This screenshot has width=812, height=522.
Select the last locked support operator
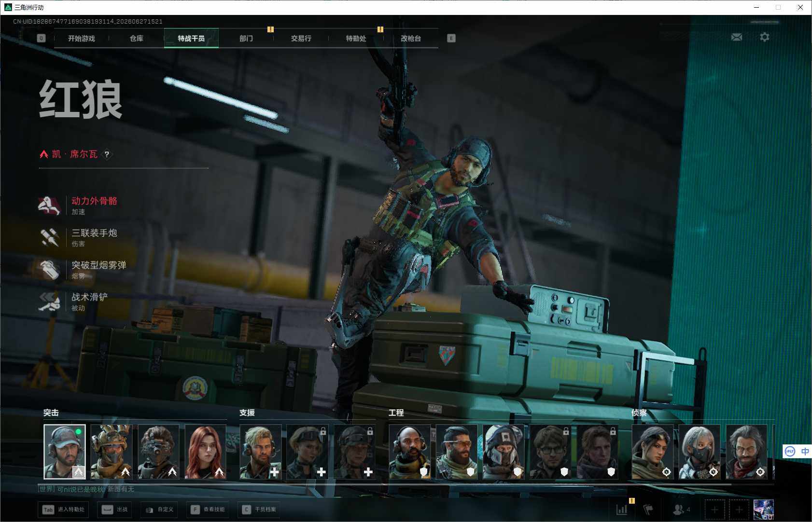[x=354, y=452]
